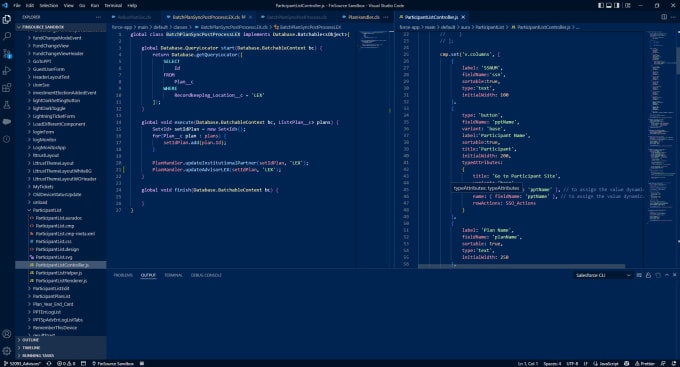This screenshot has width=680, height=367.
Task: Click 'classes' in left editor breadcrumb
Action: pyautogui.click(x=180, y=27)
